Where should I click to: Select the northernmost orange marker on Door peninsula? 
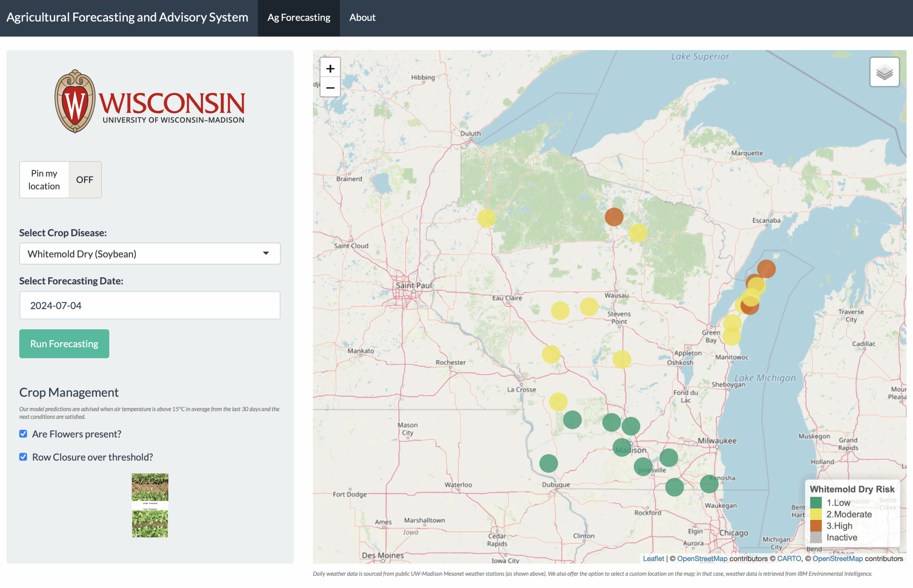click(766, 269)
